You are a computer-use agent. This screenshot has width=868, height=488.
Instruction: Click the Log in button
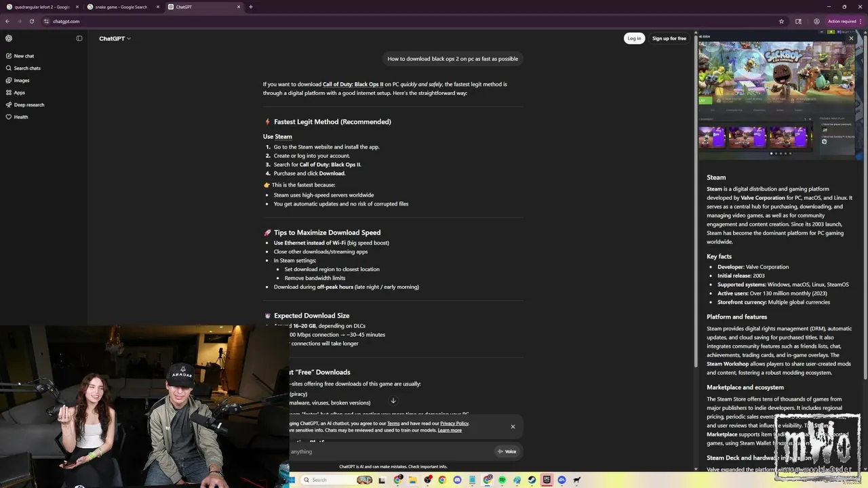click(634, 39)
